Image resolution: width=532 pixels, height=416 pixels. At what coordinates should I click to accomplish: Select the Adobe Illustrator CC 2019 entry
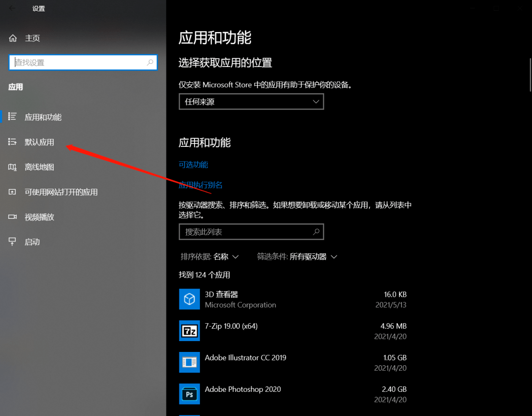pos(245,357)
